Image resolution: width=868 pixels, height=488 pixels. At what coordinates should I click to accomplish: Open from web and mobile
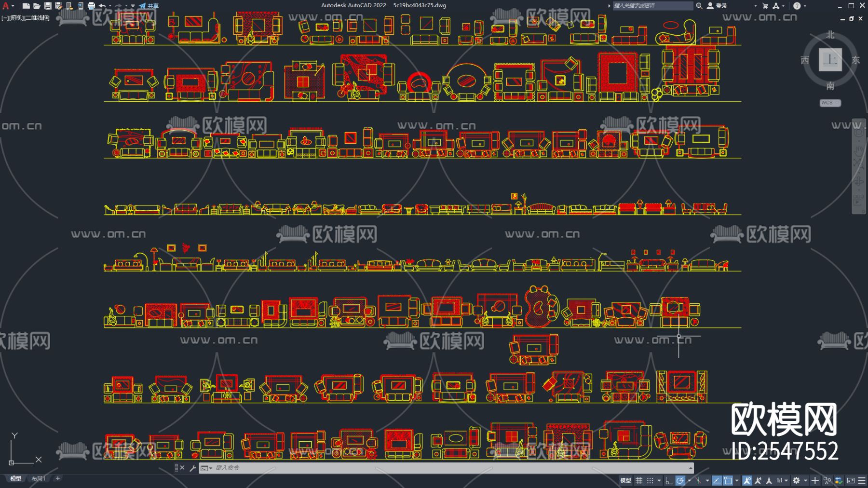pyautogui.click(x=69, y=6)
